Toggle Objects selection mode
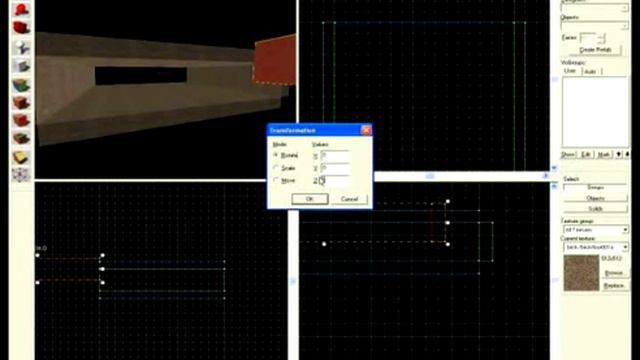Image resolution: width=640 pixels, height=360 pixels. click(595, 198)
